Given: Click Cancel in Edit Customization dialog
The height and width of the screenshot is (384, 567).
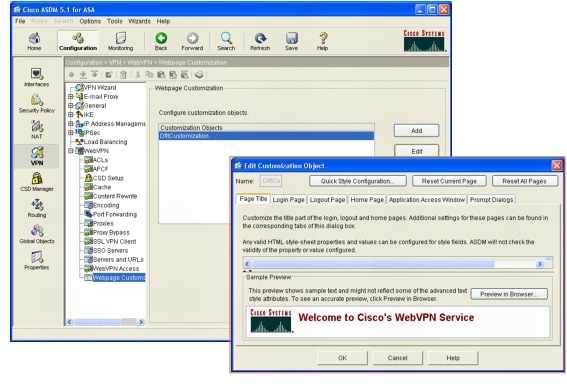Looking at the screenshot, I should [397, 358].
